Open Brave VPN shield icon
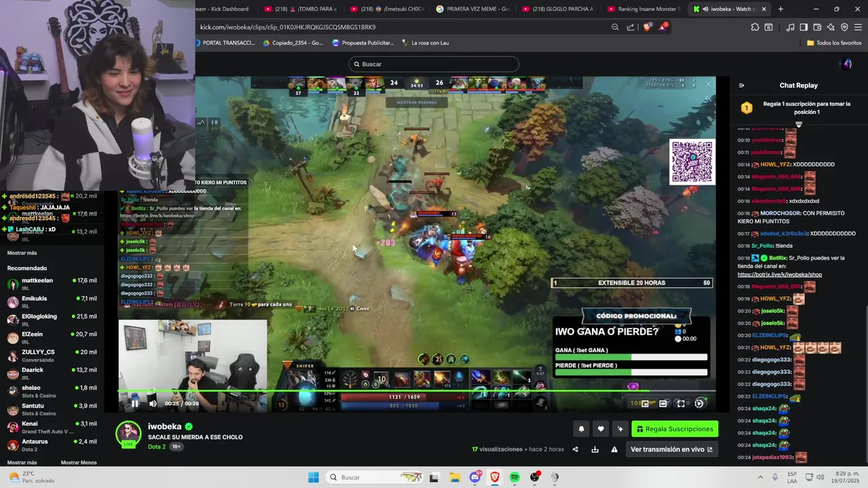 tap(844, 27)
